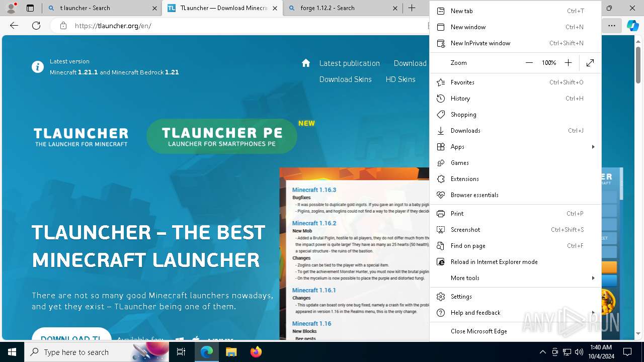Click the Edge profile avatar icon
This screenshot has width=644, height=362.
11,8
